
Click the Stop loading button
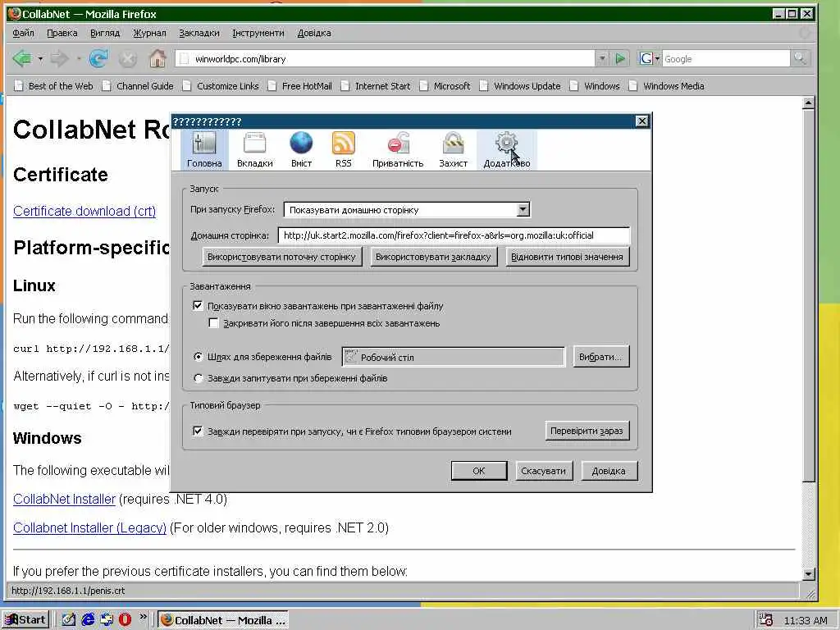click(127, 59)
